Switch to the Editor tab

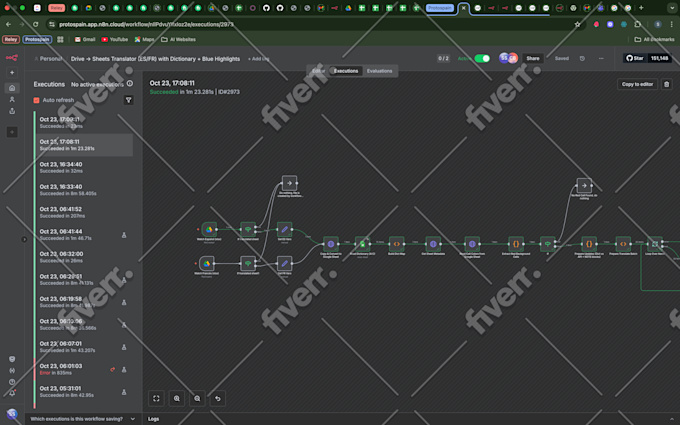[318, 71]
